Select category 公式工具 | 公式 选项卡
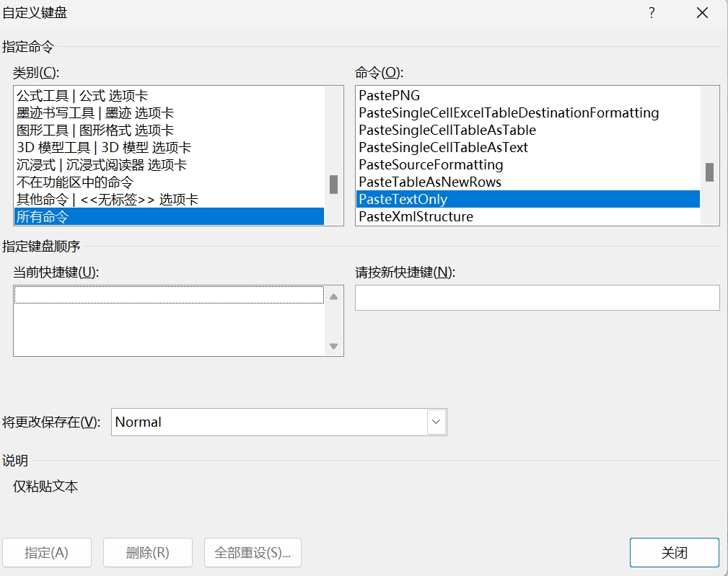Viewport: 728px width, 576px height. (169, 96)
